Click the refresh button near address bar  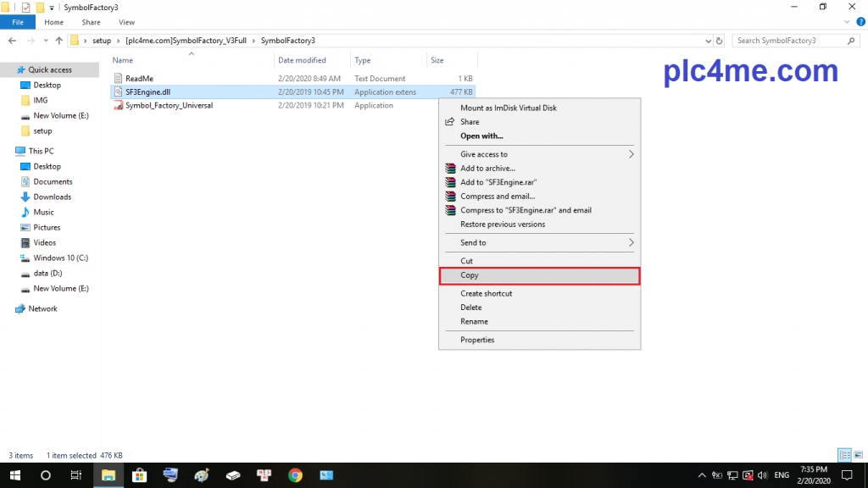coord(720,41)
